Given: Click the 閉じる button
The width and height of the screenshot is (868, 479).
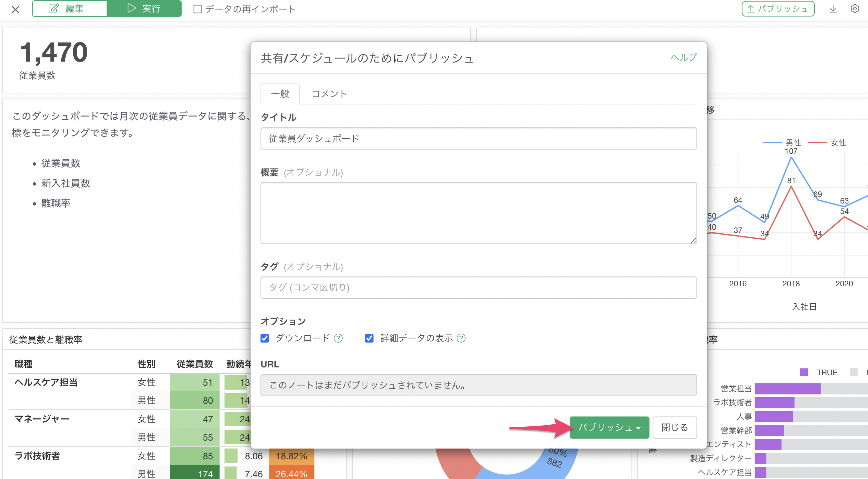Looking at the screenshot, I should (x=675, y=427).
